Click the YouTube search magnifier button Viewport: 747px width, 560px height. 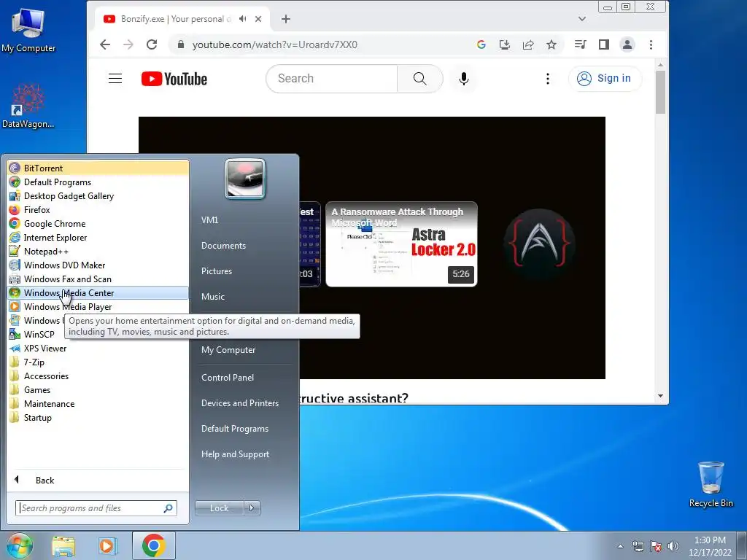(x=419, y=79)
